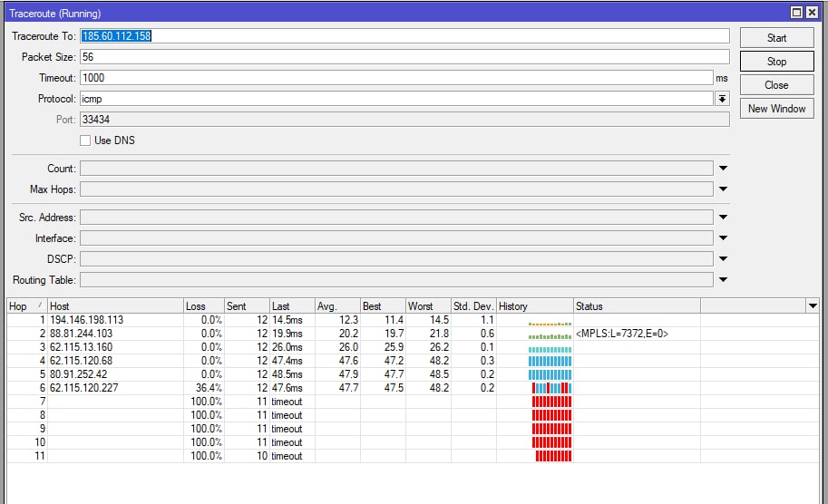The height and width of the screenshot is (504, 828).
Task: Expand the Max Hops field arrow
Action: [x=723, y=189]
